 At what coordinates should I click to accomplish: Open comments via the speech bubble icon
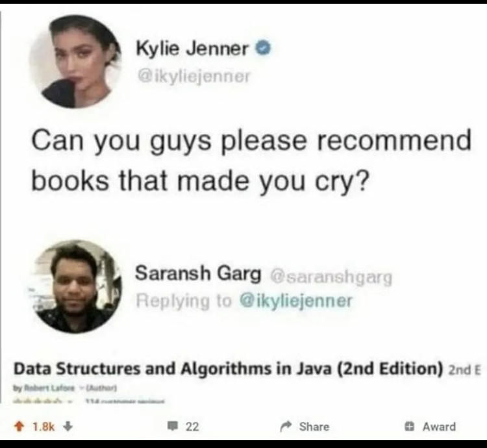(172, 427)
